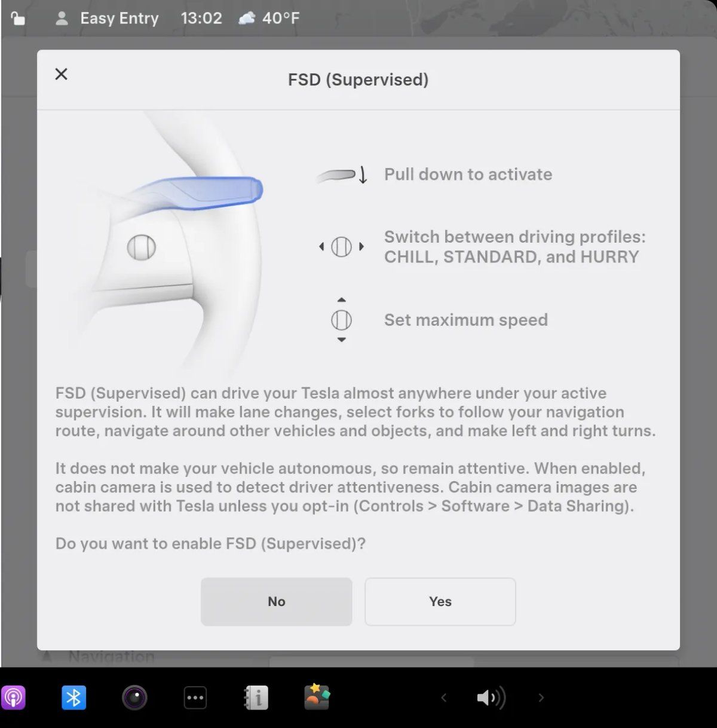Open the Podcasts app in the dock
The image size is (717, 728).
point(13,698)
